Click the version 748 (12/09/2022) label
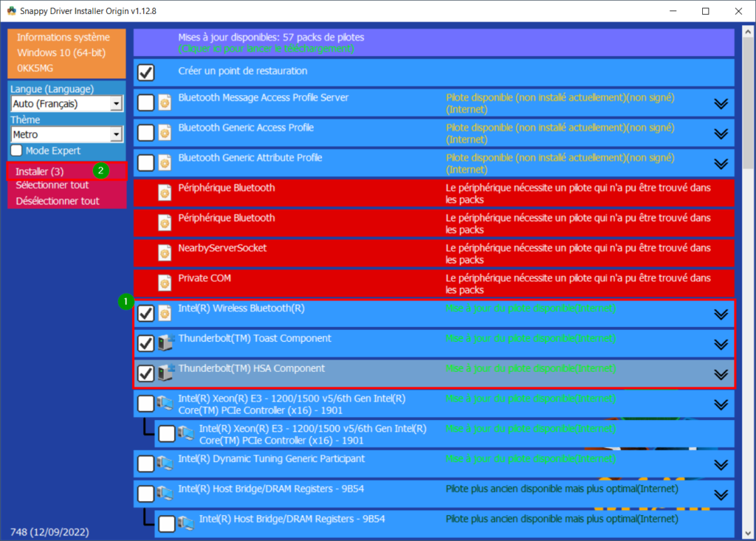 point(49,532)
